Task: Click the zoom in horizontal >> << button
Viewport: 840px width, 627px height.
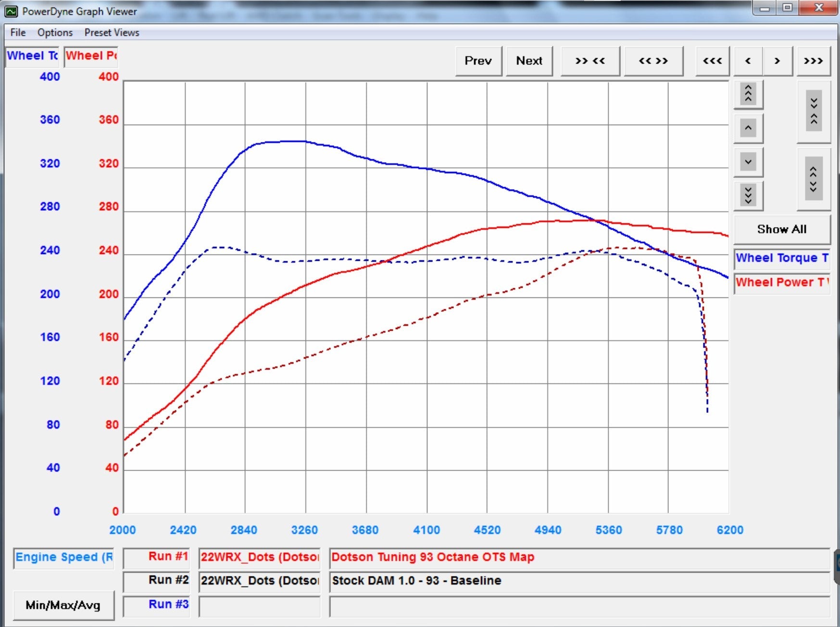Action: pyautogui.click(x=590, y=61)
